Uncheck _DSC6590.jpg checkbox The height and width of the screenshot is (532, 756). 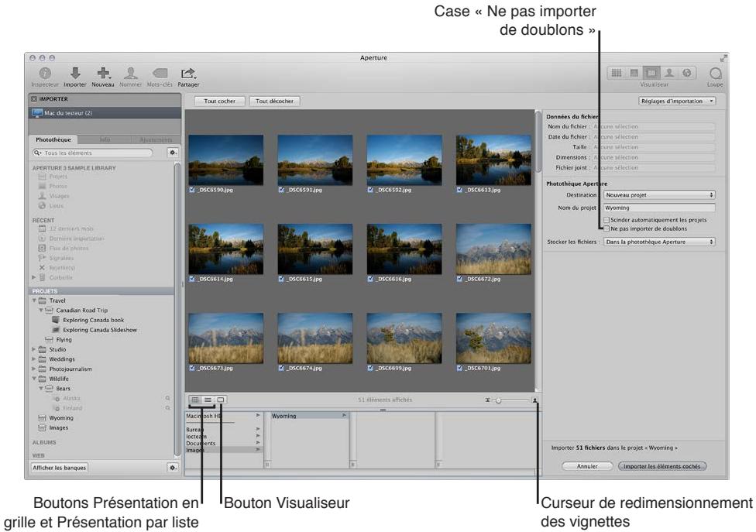[x=192, y=190]
